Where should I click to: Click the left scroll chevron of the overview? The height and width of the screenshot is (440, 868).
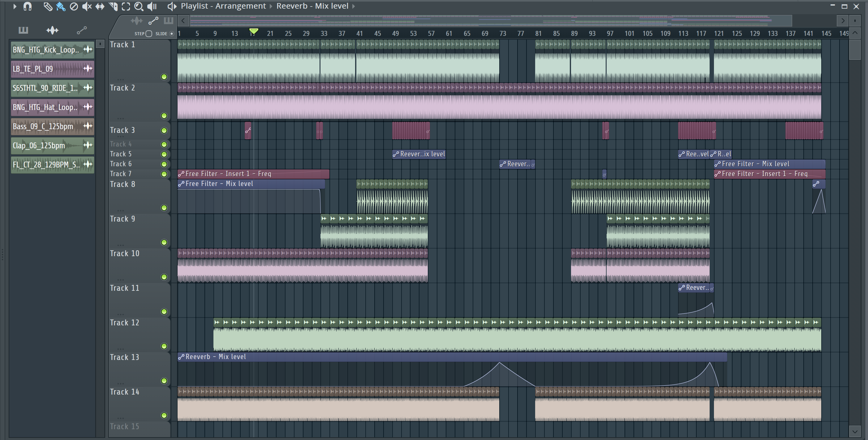tap(183, 21)
